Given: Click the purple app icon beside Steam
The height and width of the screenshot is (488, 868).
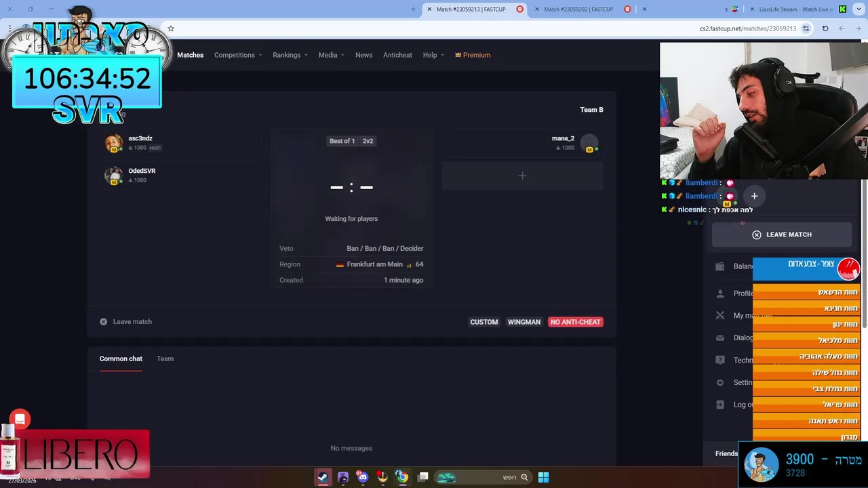Looking at the screenshot, I should 343,477.
